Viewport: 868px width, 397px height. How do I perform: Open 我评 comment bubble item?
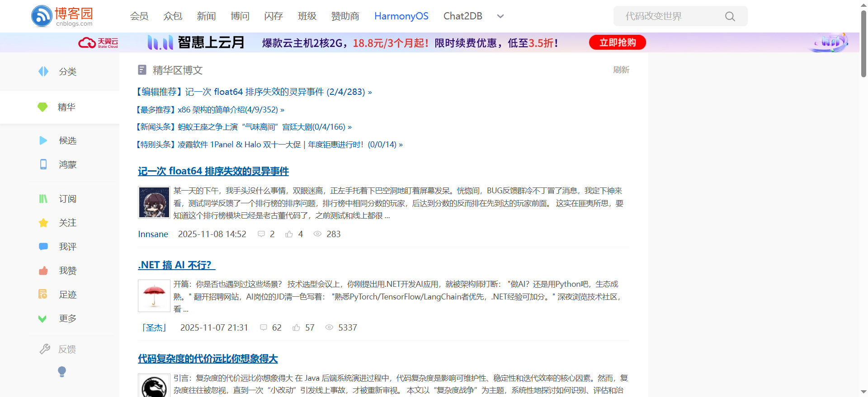43,247
